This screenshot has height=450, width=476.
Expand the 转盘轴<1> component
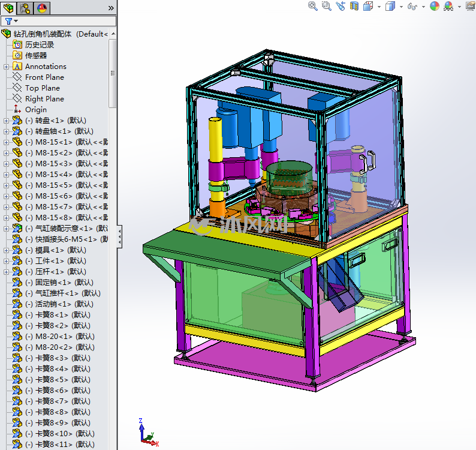pyautogui.click(x=6, y=131)
